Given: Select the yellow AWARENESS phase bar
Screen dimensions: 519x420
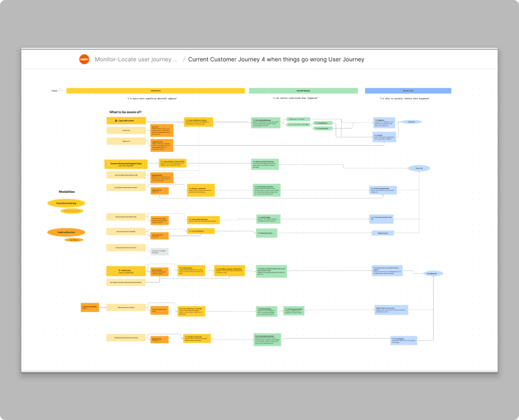Looking at the screenshot, I should coord(156,91).
